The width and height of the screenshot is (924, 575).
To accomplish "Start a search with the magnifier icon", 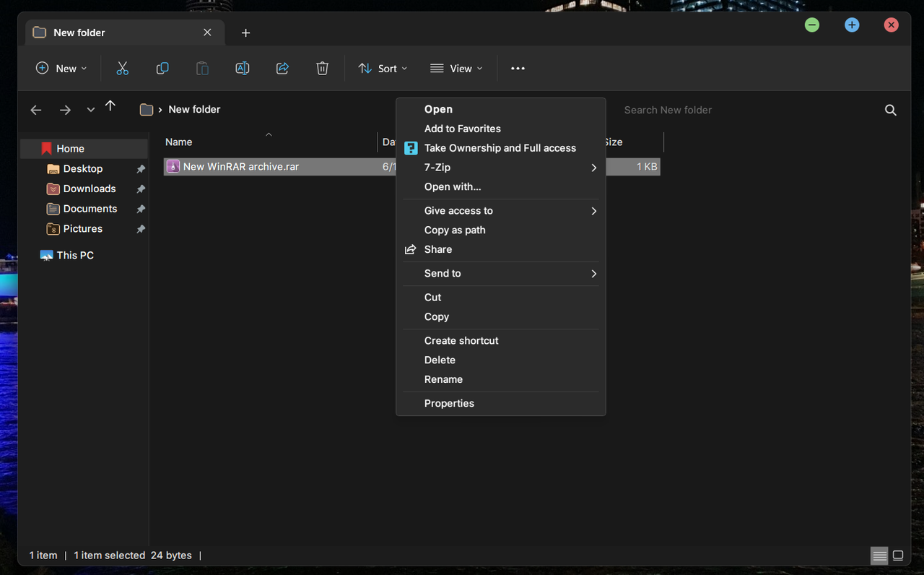I will point(890,110).
